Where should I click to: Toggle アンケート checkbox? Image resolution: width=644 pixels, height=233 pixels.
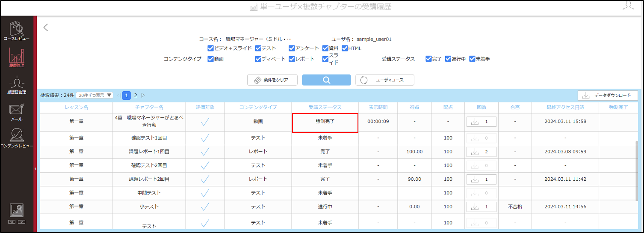pos(292,48)
